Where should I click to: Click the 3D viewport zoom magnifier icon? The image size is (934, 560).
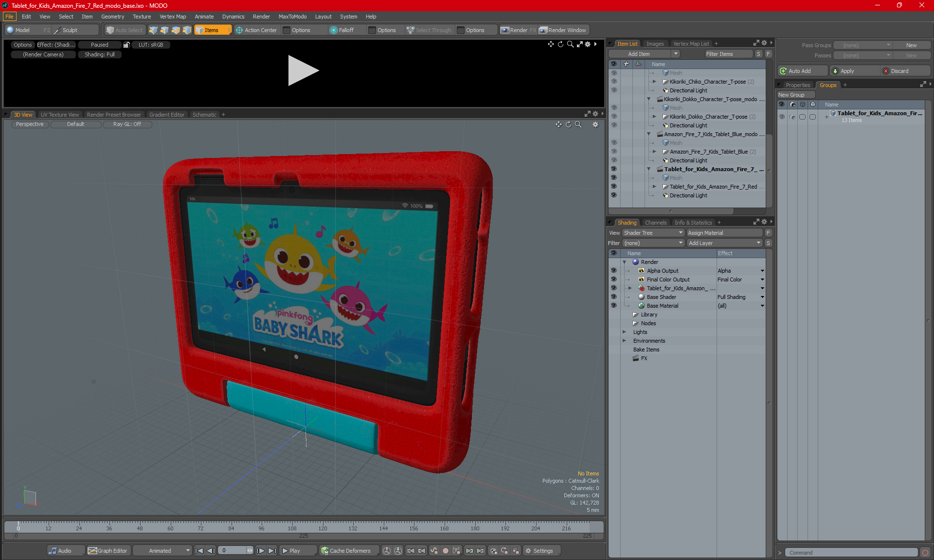pos(578,124)
